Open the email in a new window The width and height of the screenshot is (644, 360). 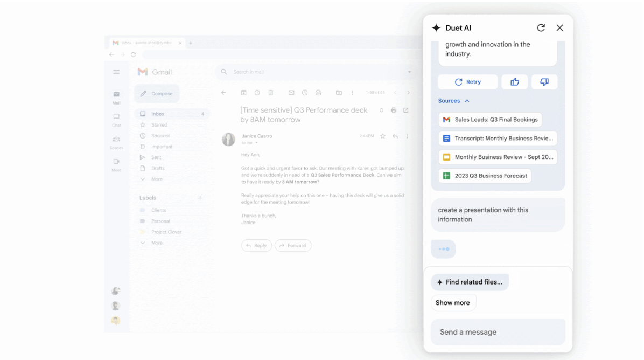406,110
